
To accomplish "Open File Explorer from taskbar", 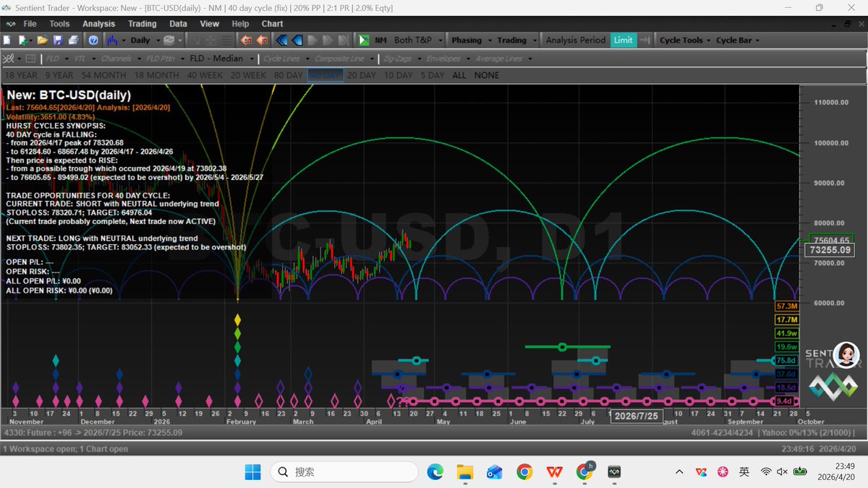I will (464, 471).
